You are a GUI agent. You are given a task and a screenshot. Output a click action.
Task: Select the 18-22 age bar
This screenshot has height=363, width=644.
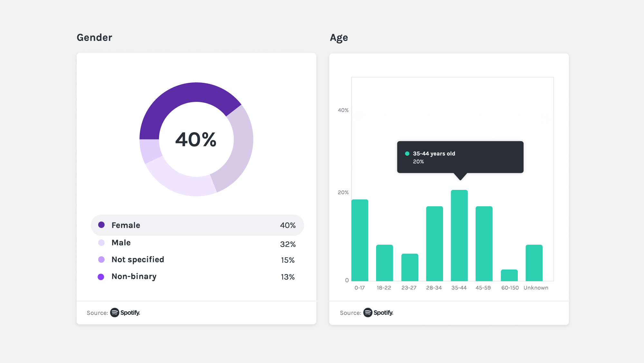point(384,263)
